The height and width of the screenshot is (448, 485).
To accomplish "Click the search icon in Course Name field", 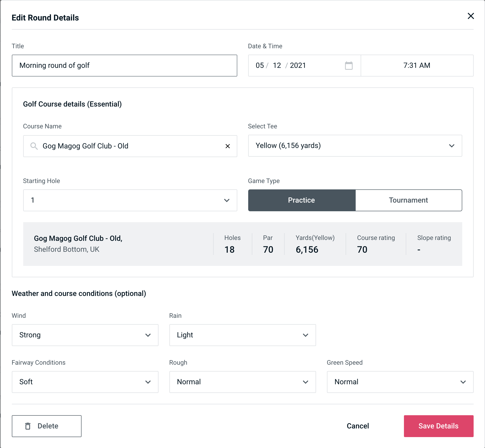I will pos(34,146).
